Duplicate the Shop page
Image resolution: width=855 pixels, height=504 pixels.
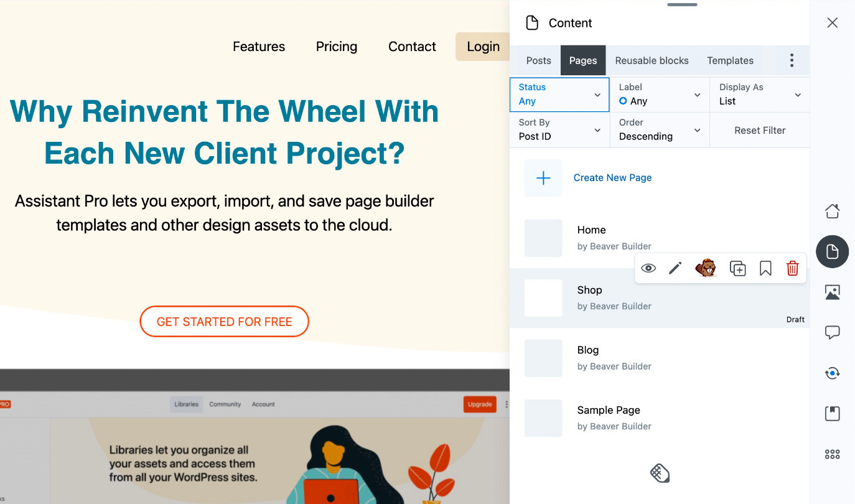737,268
